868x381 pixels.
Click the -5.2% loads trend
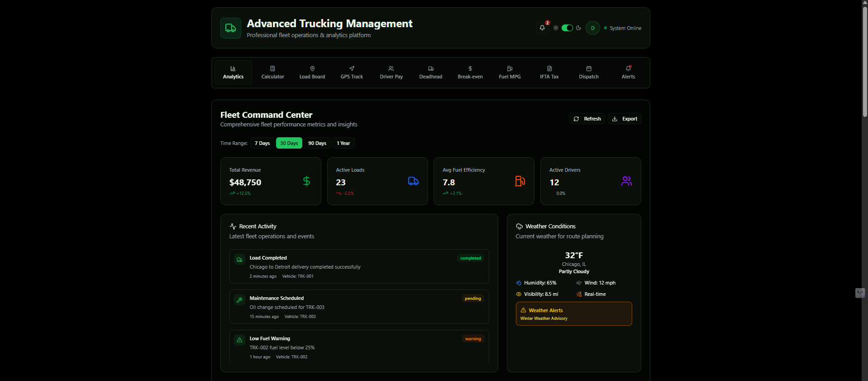point(345,193)
